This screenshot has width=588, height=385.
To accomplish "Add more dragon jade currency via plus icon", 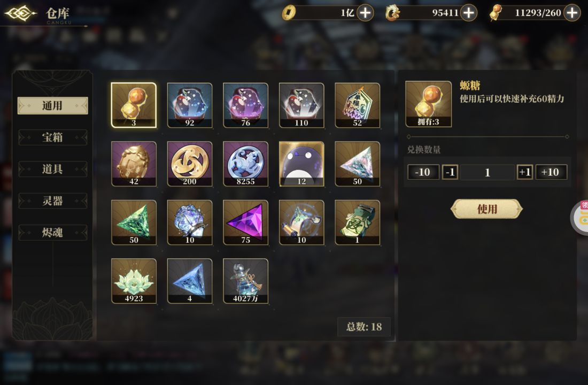I will [468, 13].
